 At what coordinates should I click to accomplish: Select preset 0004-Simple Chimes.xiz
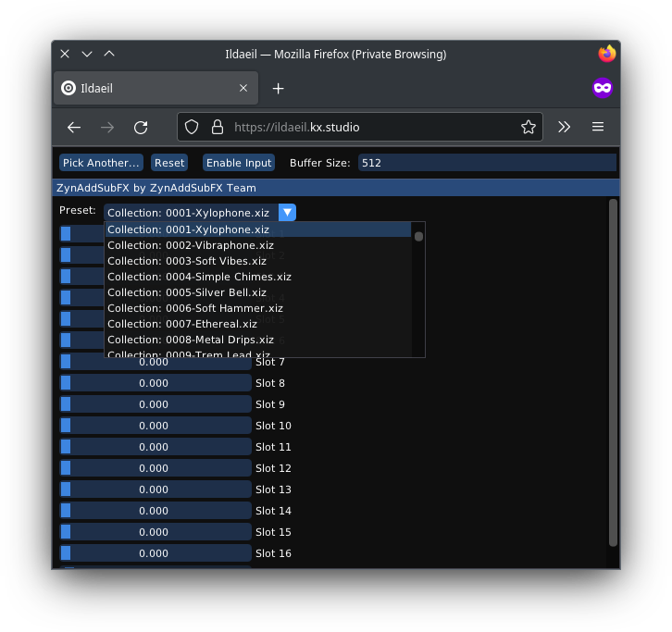(x=258, y=277)
